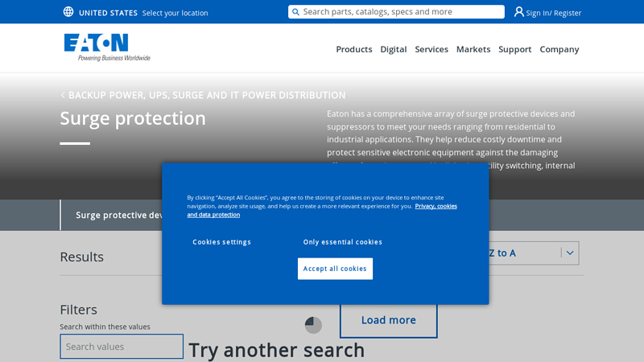This screenshot has width=644, height=362.
Task: Choose Only essential cookies
Action: (x=343, y=242)
